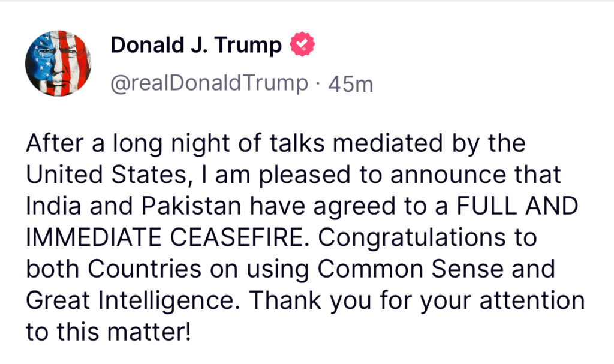Click the capitalized "FULL AND" text
614x364 pixels.
point(517,206)
